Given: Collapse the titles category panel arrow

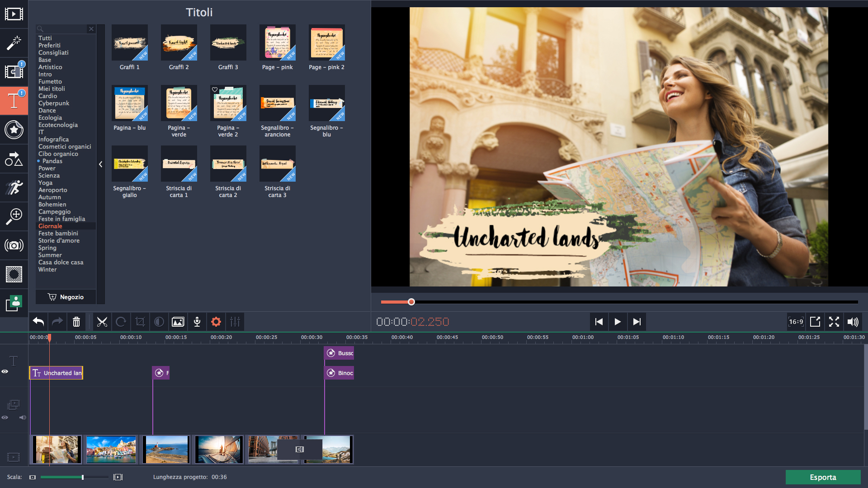Looking at the screenshot, I should [x=100, y=164].
